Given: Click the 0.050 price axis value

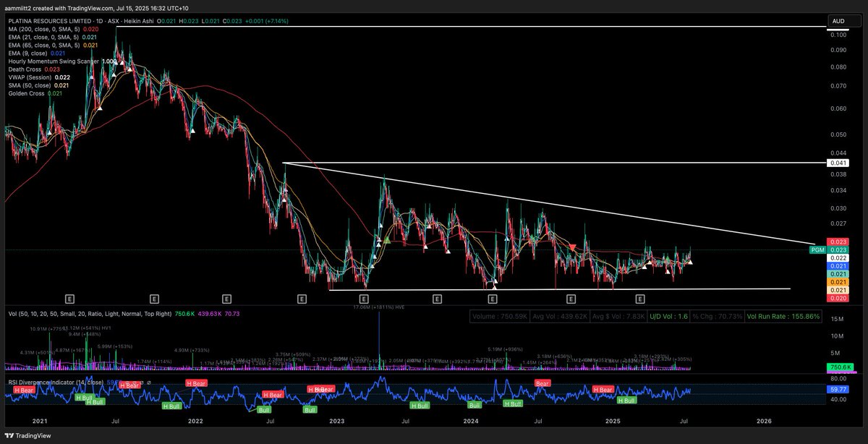Looking at the screenshot, I should click(838, 135).
